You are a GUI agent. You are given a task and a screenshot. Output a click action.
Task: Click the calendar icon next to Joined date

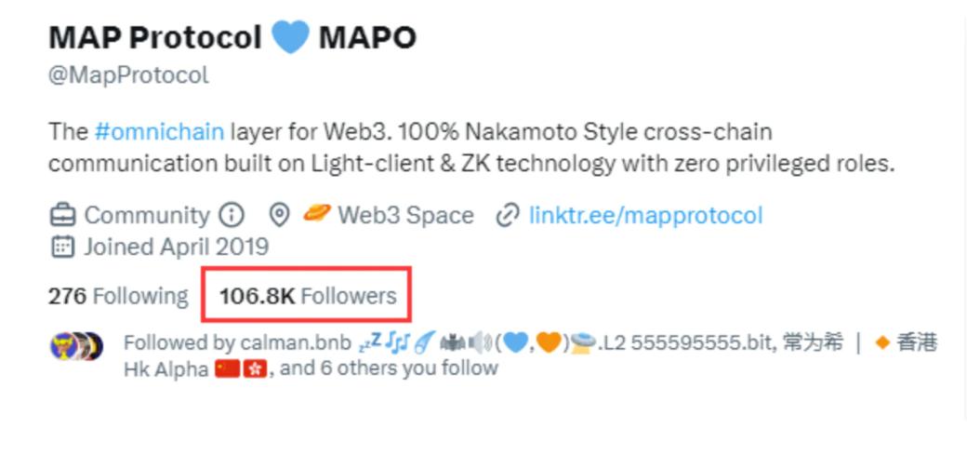tap(62, 247)
